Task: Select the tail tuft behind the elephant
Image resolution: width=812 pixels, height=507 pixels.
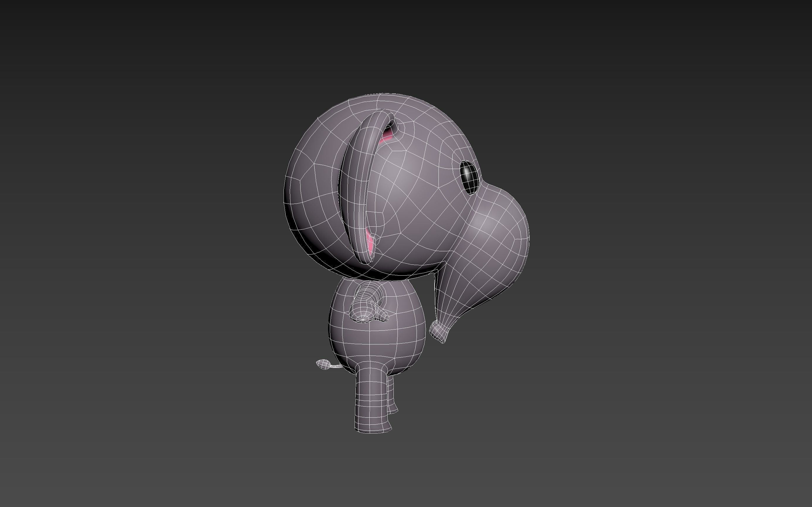Action: [323, 364]
